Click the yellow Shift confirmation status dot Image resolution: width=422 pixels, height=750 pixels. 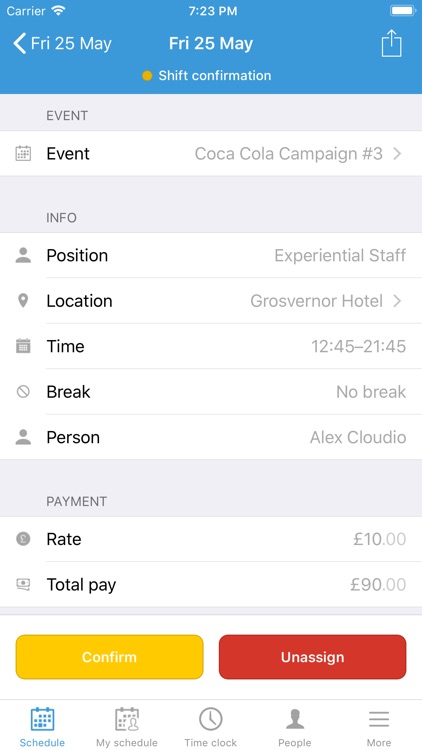(x=147, y=76)
